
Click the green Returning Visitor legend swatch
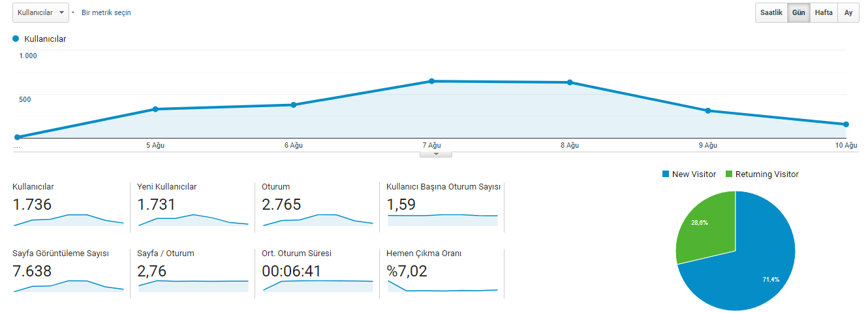click(x=728, y=174)
